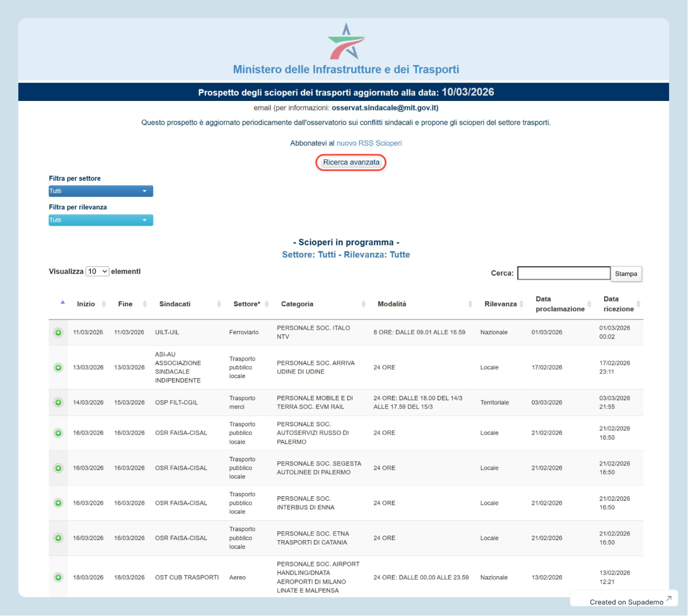Click the Trasporto merci sector cell
Screen dimensions: 688x616
[x=242, y=403]
